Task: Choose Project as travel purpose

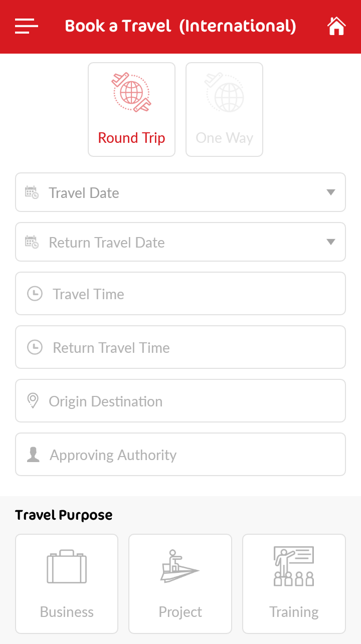Action: point(180,612)
